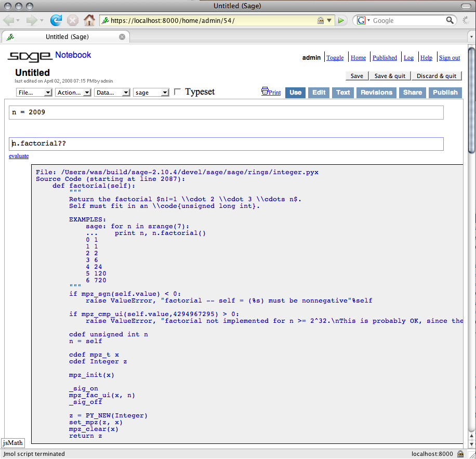Switch to the Edit tab
The width and height of the screenshot is (476, 459).
(x=319, y=93)
